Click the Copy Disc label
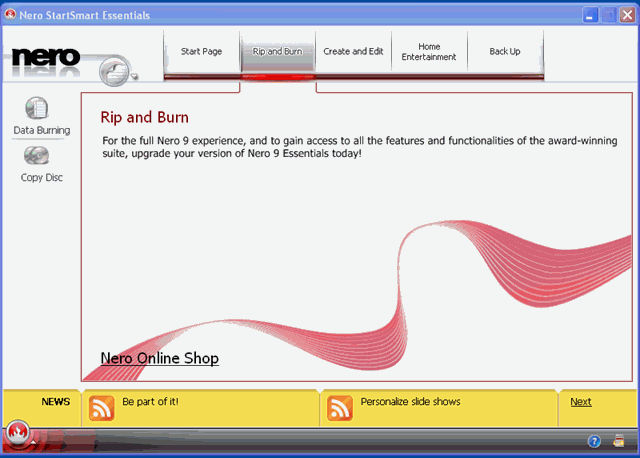 pyautogui.click(x=42, y=178)
